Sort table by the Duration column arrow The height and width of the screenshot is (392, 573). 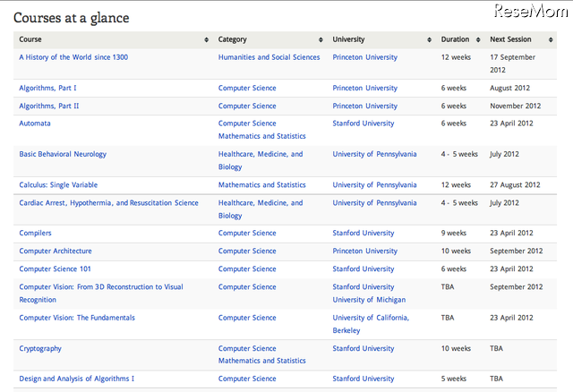[478, 39]
